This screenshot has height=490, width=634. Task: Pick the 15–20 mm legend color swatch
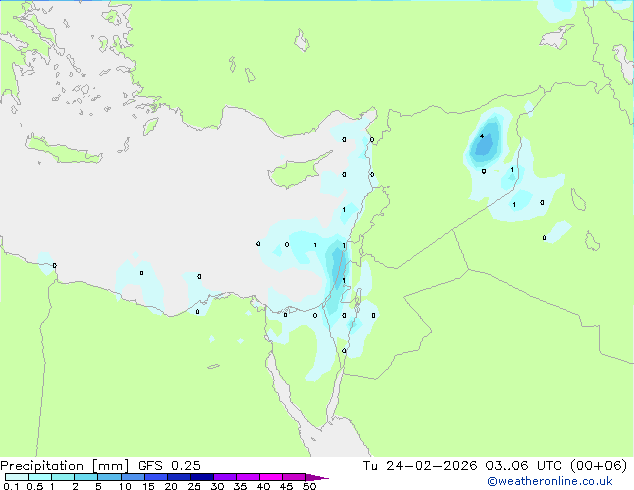point(156,477)
